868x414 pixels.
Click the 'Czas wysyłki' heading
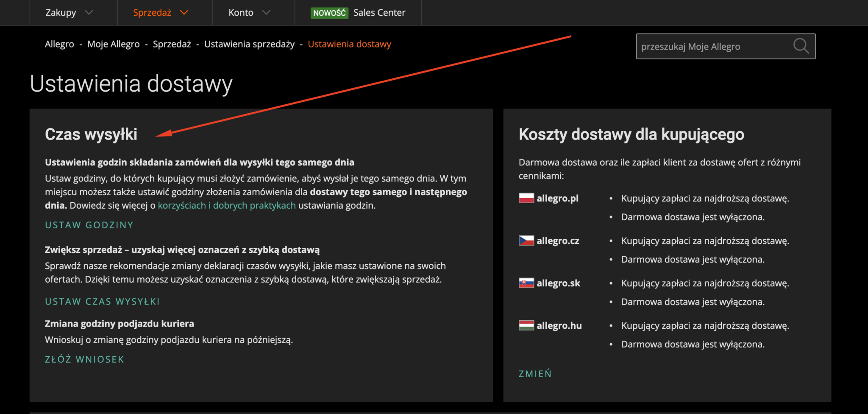click(x=91, y=134)
